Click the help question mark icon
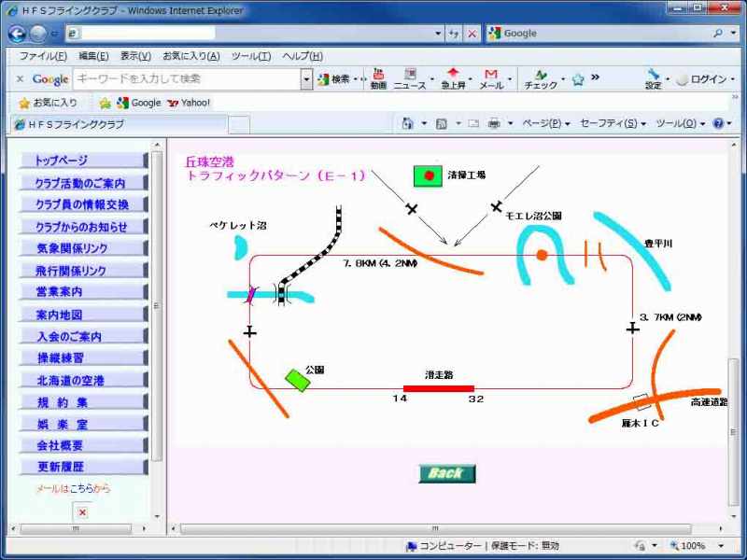Image resolution: width=747 pixels, height=560 pixels. click(717, 123)
